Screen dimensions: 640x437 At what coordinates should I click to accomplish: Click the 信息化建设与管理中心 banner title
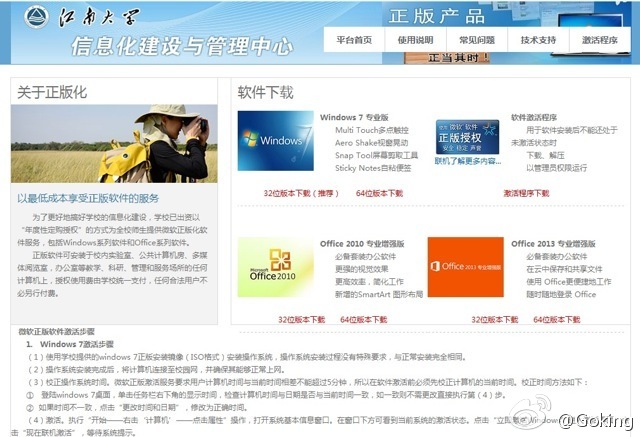pos(182,46)
